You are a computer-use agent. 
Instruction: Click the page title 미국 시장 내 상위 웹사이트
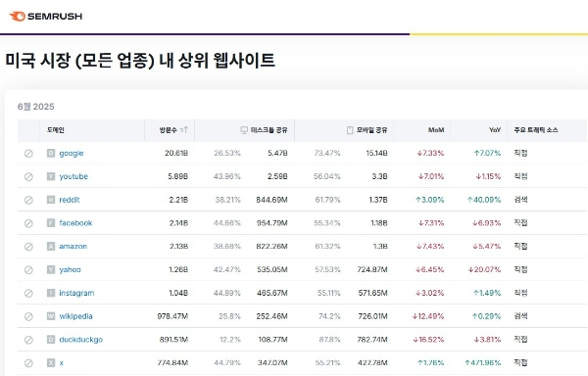tap(140, 61)
